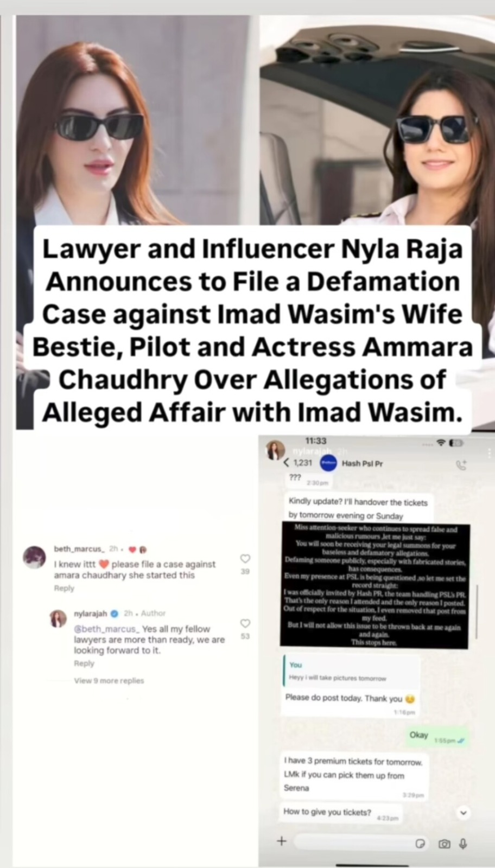This screenshot has height=868, width=495.
Task: Tap the microphone voice message icon
Action: (x=463, y=844)
